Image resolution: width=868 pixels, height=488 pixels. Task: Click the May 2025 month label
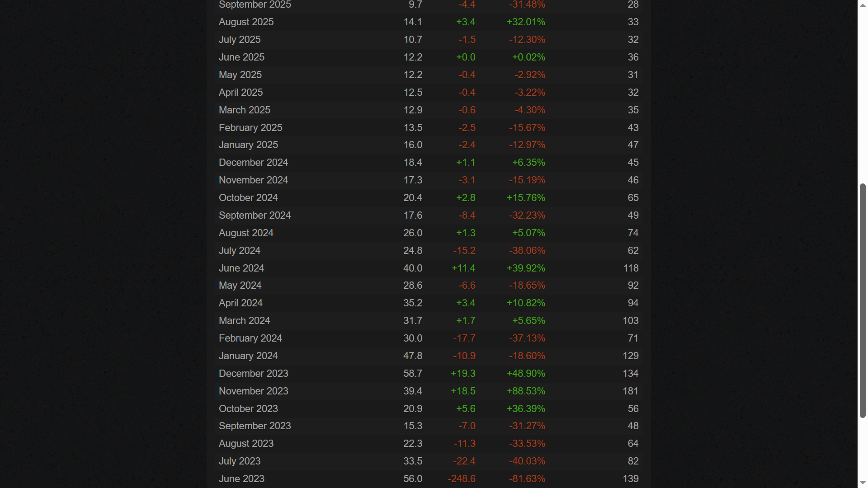[240, 75]
